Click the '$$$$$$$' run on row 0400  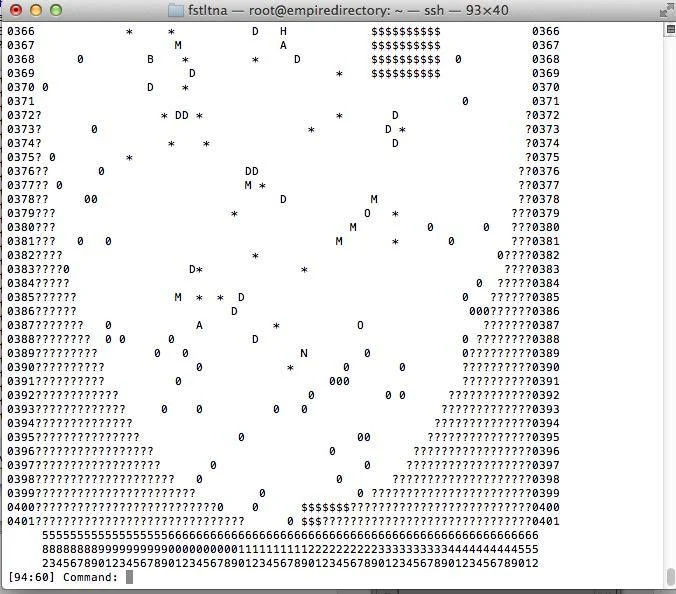pyautogui.click(x=325, y=507)
